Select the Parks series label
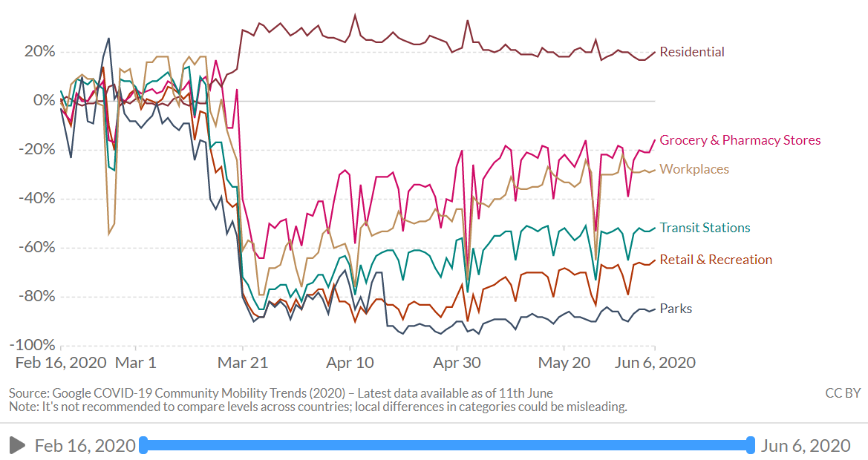Image resolution: width=868 pixels, height=460 pixels. [x=675, y=309]
